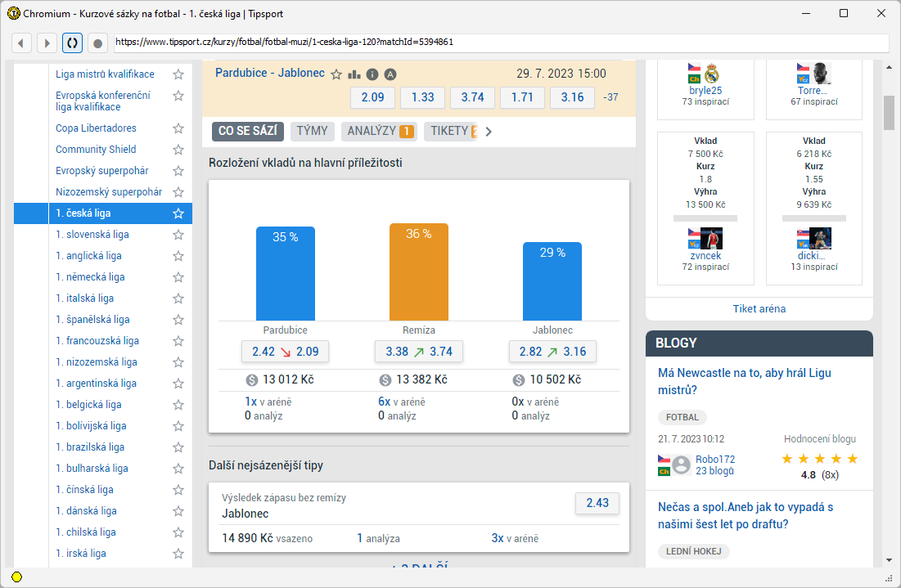The height and width of the screenshot is (588, 901).
Task: Open the TIKETY tab
Action: (451, 131)
